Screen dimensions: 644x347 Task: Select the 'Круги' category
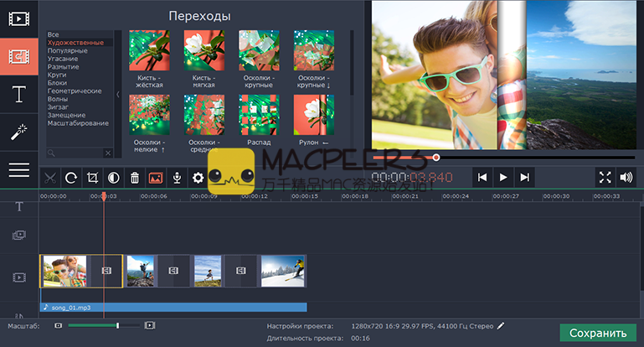point(57,75)
